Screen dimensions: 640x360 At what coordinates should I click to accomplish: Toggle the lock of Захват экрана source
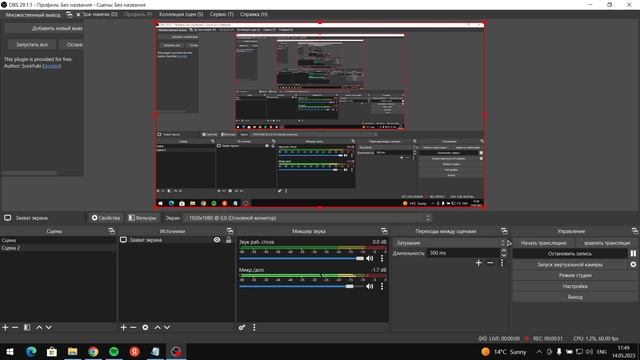click(x=229, y=240)
